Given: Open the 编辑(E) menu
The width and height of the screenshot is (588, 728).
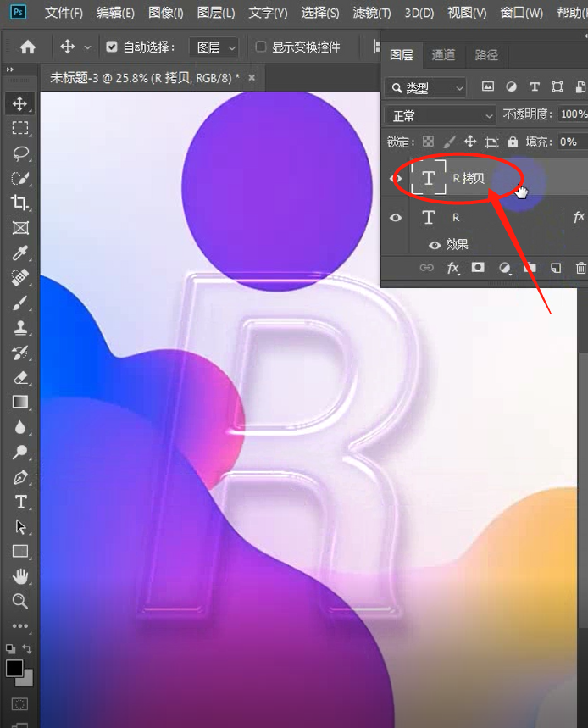Looking at the screenshot, I should [x=115, y=13].
